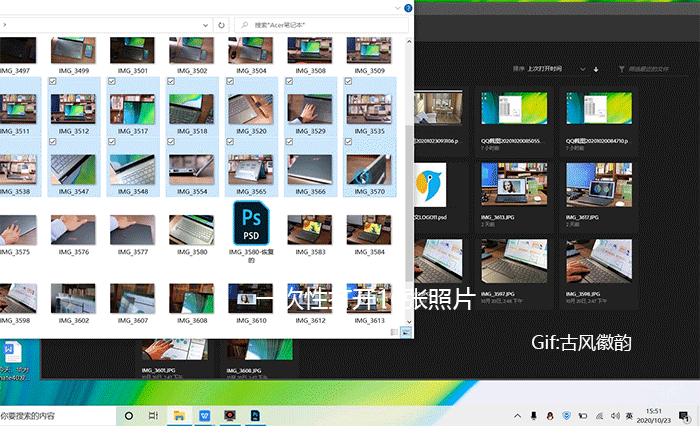Click the Cortana circle icon in taskbar

point(129,415)
